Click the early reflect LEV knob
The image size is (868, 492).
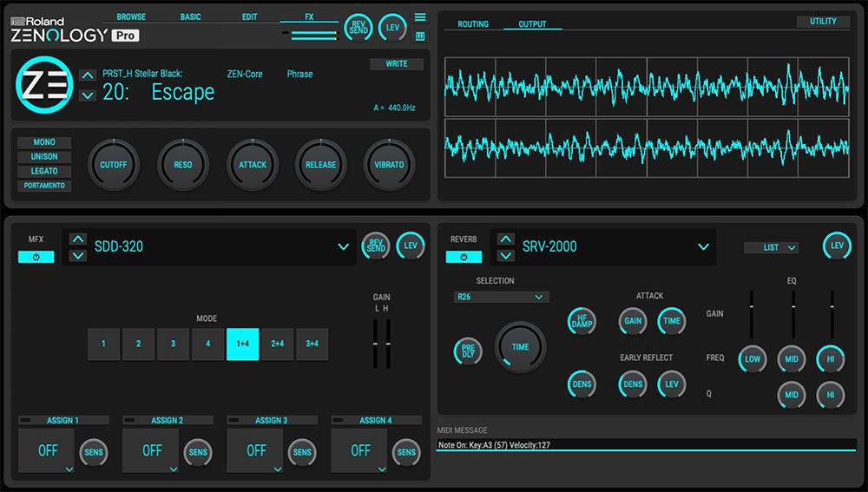pyautogui.click(x=672, y=384)
